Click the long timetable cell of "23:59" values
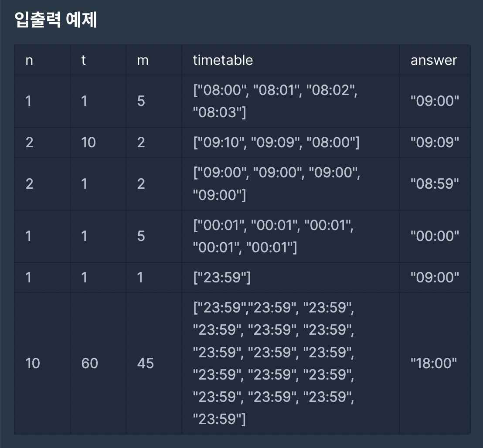483x448 pixels. [290, 363]
